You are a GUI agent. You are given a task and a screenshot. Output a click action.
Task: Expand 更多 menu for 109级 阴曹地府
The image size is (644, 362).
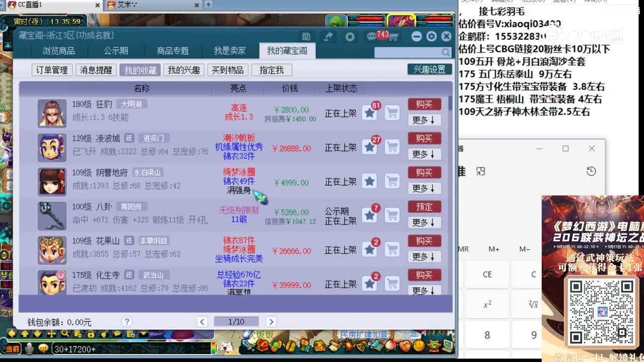tap(424, 189)
